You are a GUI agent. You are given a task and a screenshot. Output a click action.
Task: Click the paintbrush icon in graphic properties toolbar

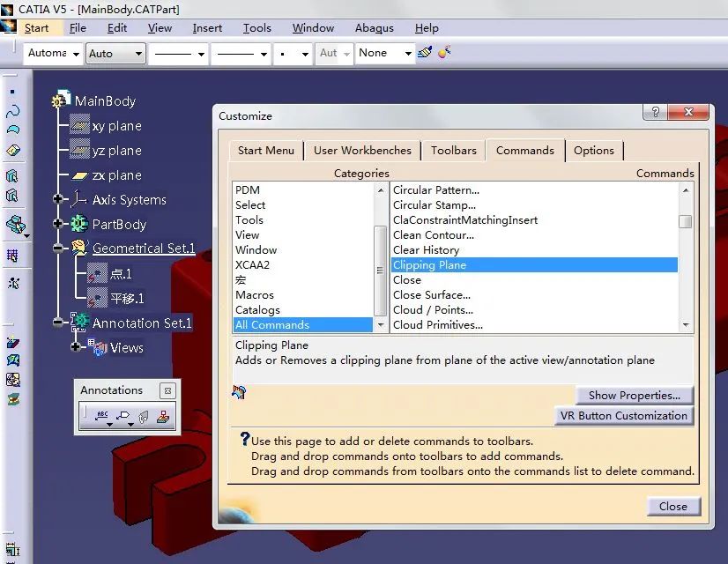coord(424,53)
